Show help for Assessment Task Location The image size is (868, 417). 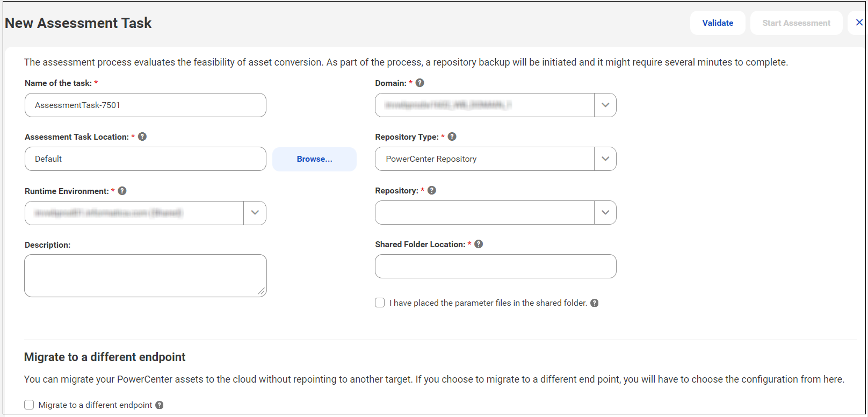point(142,136)
